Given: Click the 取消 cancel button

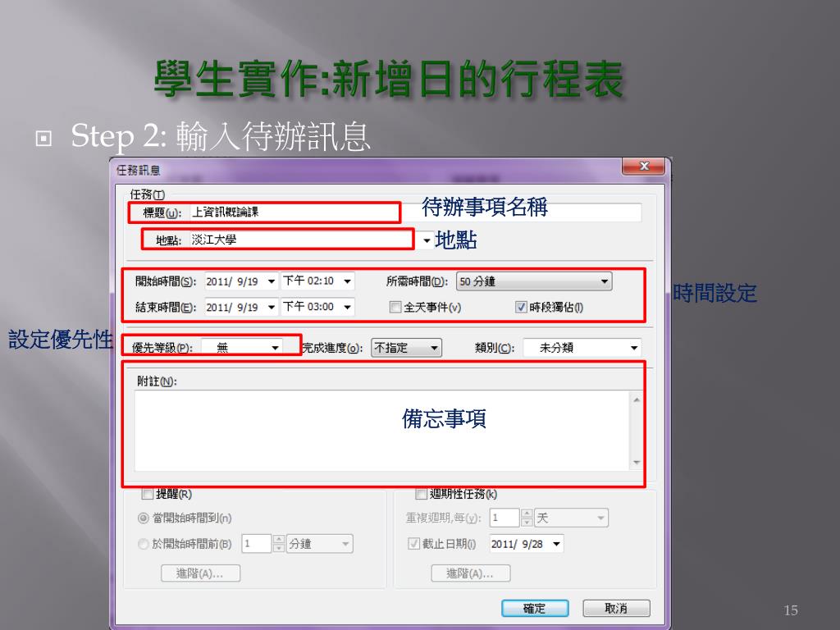Looking at the screenshot, I should tap(616, 608).
